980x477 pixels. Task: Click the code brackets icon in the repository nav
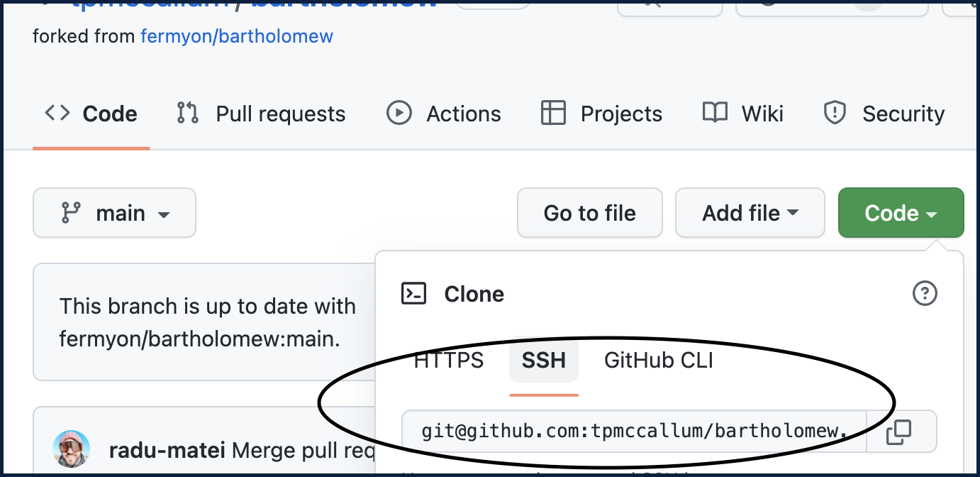click(57, 114)
